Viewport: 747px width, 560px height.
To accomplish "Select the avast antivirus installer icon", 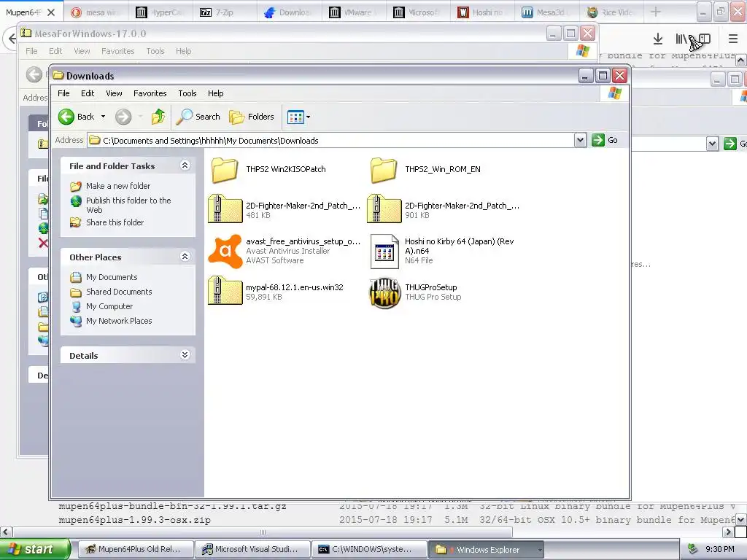I will (x=225, y=251).
